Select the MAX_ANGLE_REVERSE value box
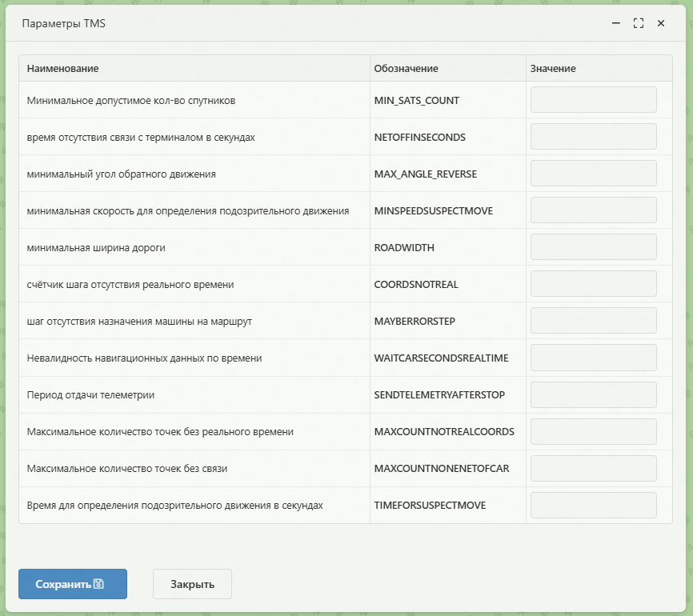 point(593,174)
